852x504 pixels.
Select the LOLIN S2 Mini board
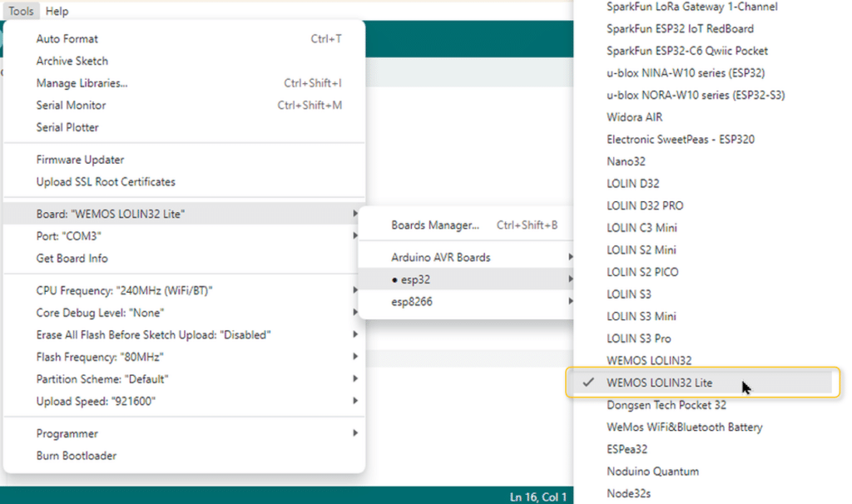[641, 250]
